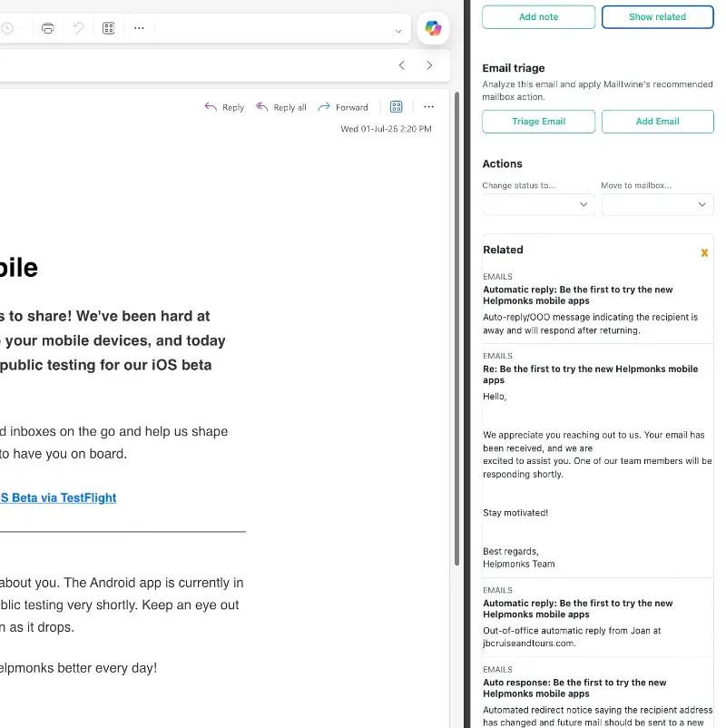Open the Change status to dropdown
Screen dimensions: 726x728
tap(538, 204)
